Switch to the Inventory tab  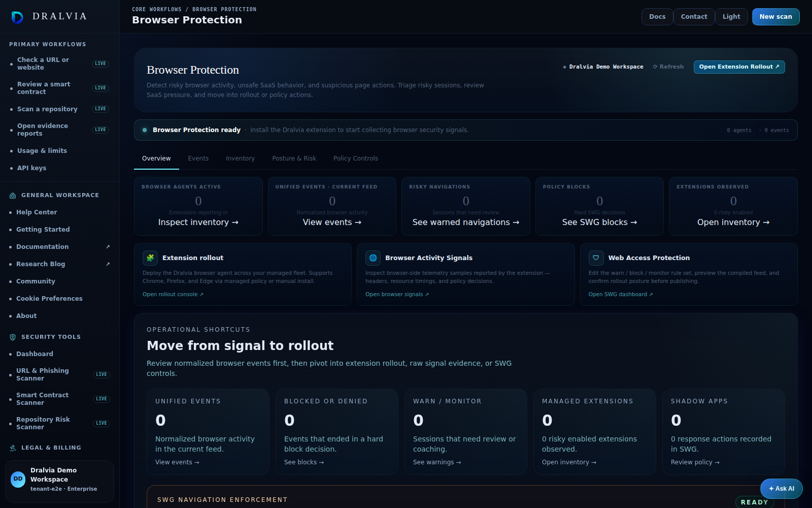[x=240, y=158]
